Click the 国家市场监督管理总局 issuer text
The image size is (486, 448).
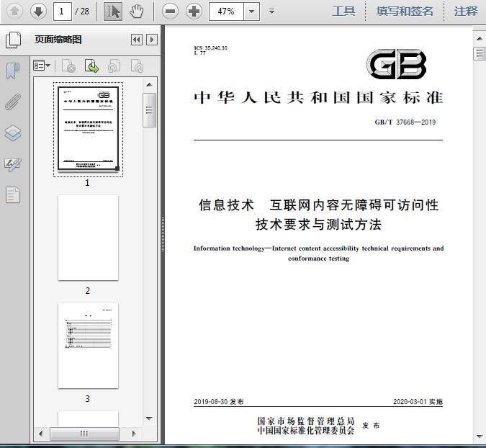point(305,421)
